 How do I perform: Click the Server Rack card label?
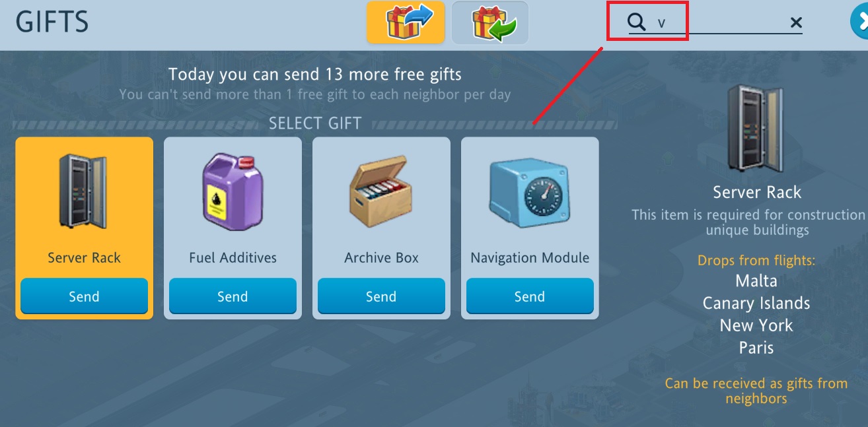tap(84, 258)
